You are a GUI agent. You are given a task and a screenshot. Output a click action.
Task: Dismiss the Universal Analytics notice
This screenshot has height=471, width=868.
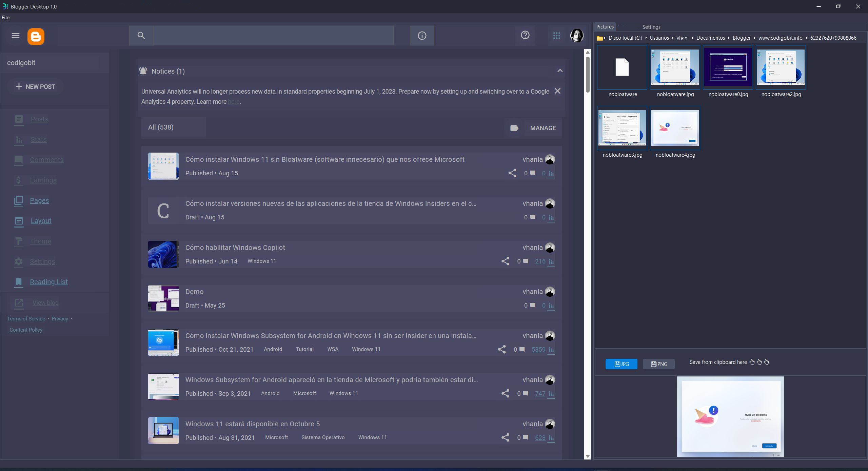[557, 91]
